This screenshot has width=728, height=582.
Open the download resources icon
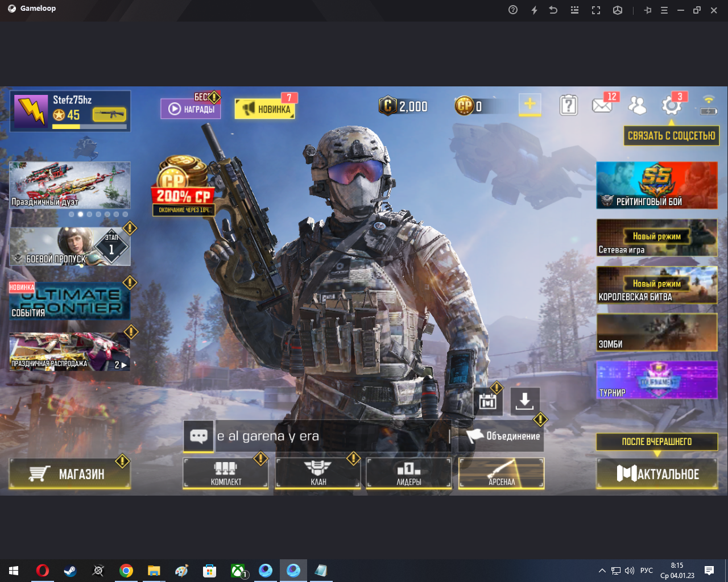(524, 401)
